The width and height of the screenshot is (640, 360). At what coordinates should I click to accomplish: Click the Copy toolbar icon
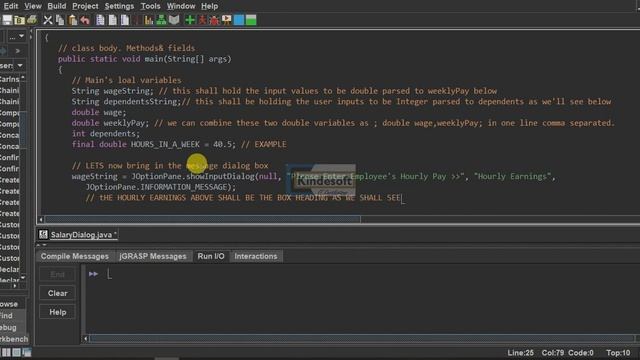click(60, 20)
